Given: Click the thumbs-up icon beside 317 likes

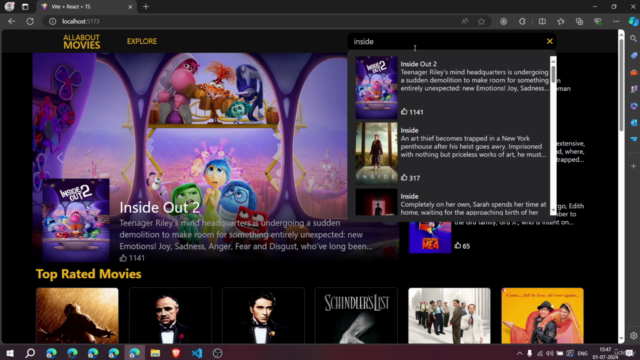Looking at the screenshot, I should 404,178.
